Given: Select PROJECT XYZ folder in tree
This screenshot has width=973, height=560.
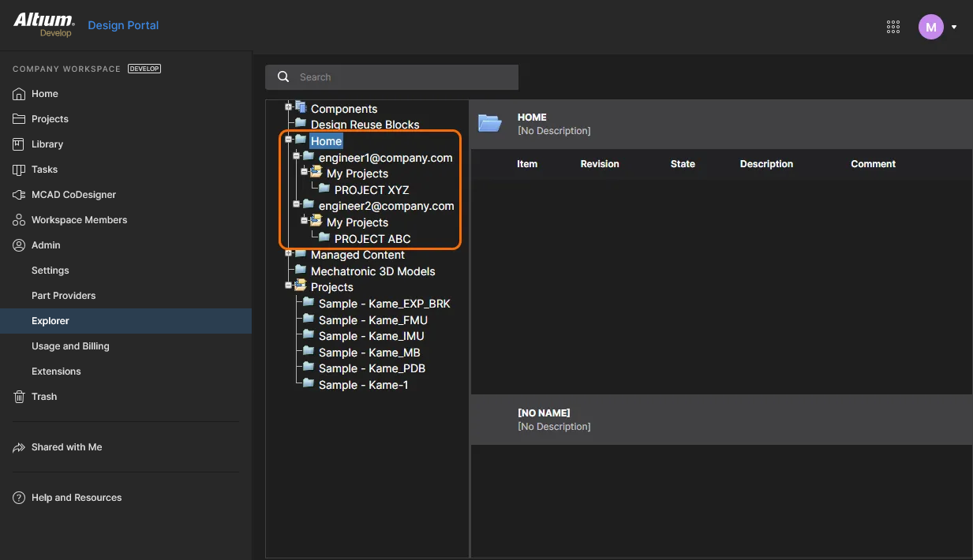Looking at the screenshot, I should (371, 190).
